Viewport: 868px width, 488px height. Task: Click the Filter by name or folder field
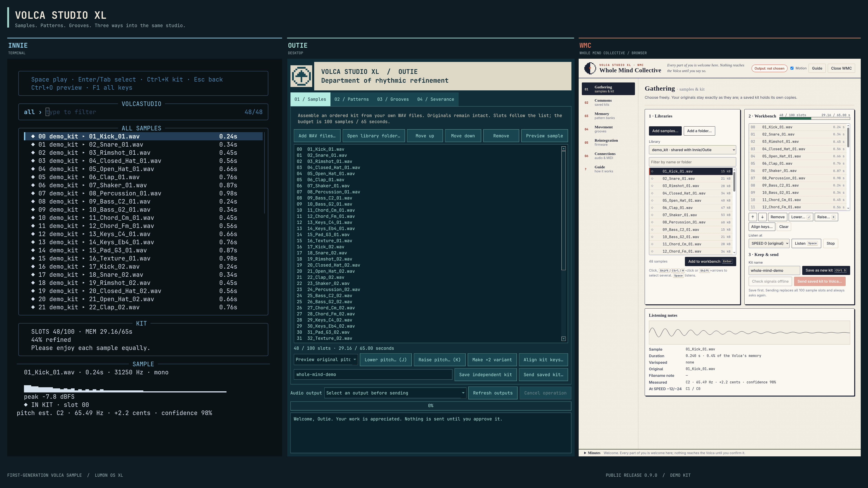click(692, 162)
